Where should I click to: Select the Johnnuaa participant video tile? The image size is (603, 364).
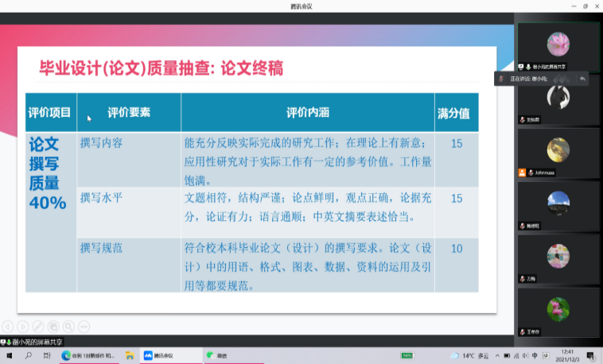pyautogui.click(x=558, y=153)
